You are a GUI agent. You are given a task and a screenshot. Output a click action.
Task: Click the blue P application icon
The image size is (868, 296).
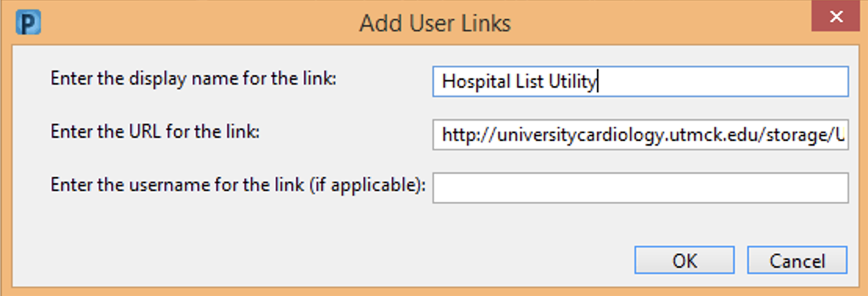[x=28, y=23]
